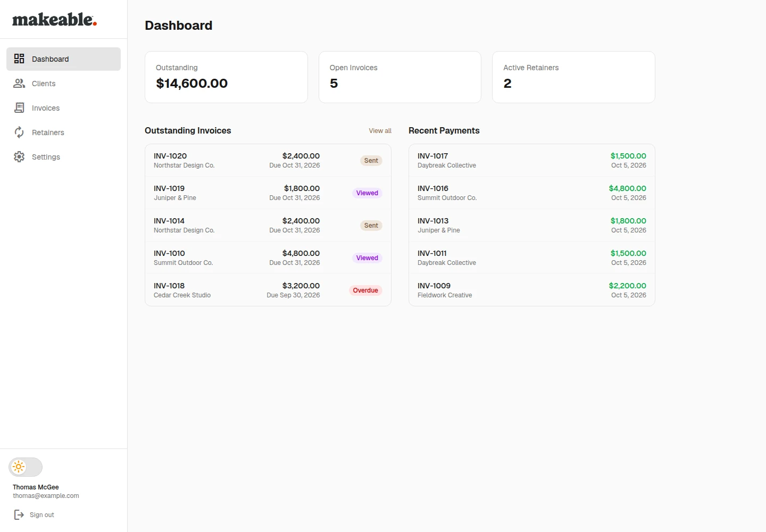This screenshot has height=532, width=766.
Task: Open payment INV-1009 Fieldwork Creative
Action: 532,290
